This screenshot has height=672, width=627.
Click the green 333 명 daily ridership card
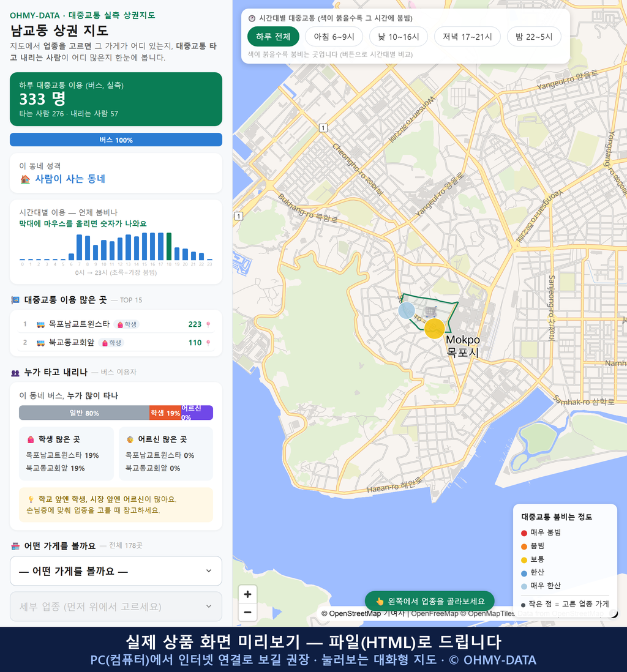116,99
